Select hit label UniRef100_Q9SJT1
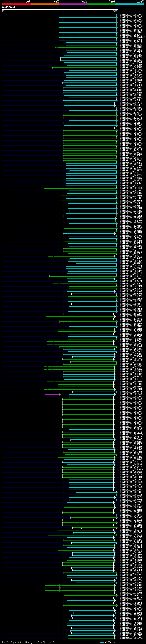This screenshot has width=146, height=644. tap(131, 58)
